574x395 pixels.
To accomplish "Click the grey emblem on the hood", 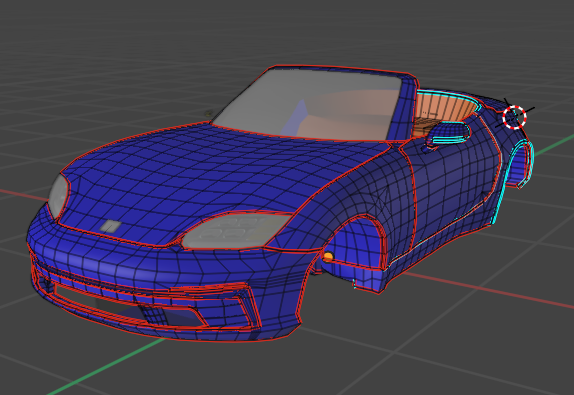I will (x=110, y=226).
